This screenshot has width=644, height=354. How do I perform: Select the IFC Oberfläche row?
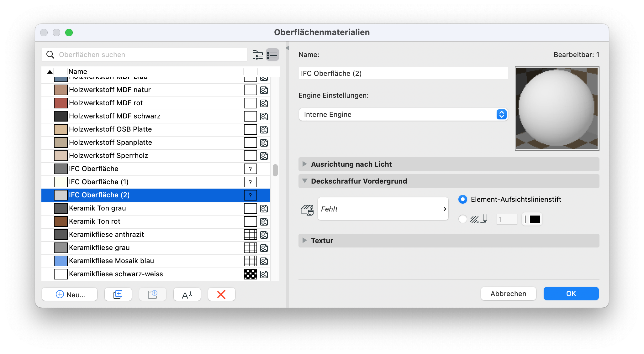pos(156,169)
